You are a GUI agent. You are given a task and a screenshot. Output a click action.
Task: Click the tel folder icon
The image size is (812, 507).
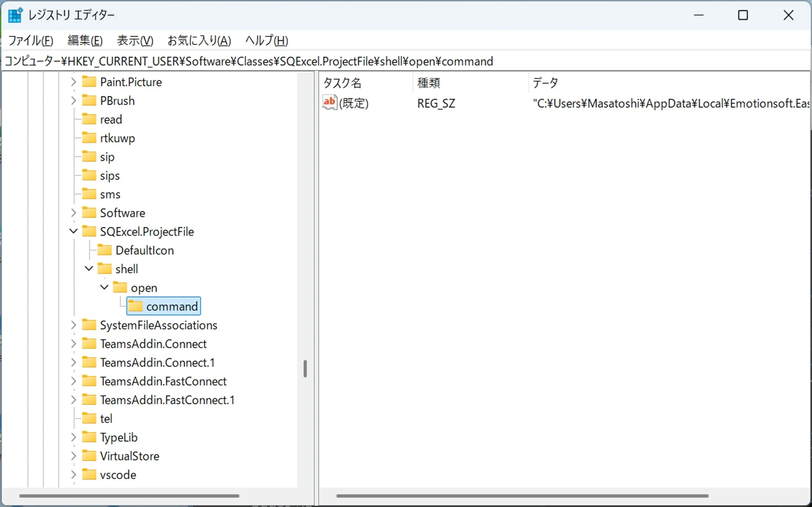tap(89, 418)
